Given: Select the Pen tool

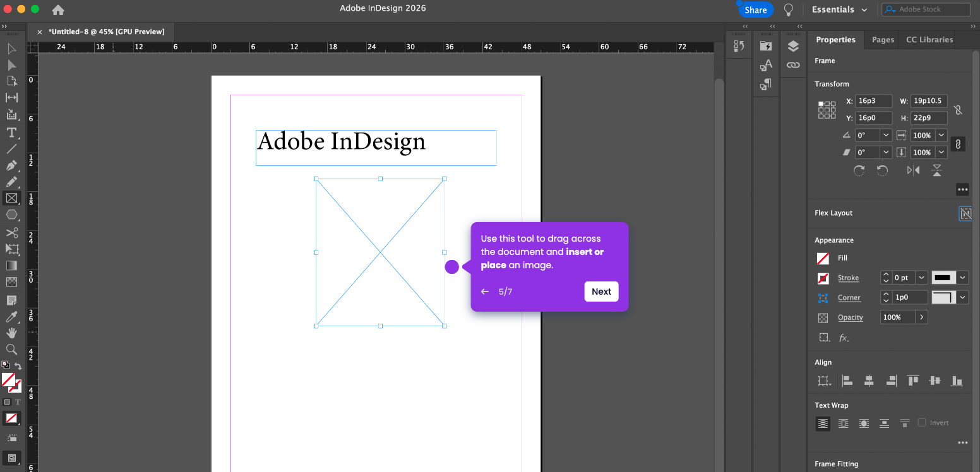Looking at the screenshot, I should 11,165.
